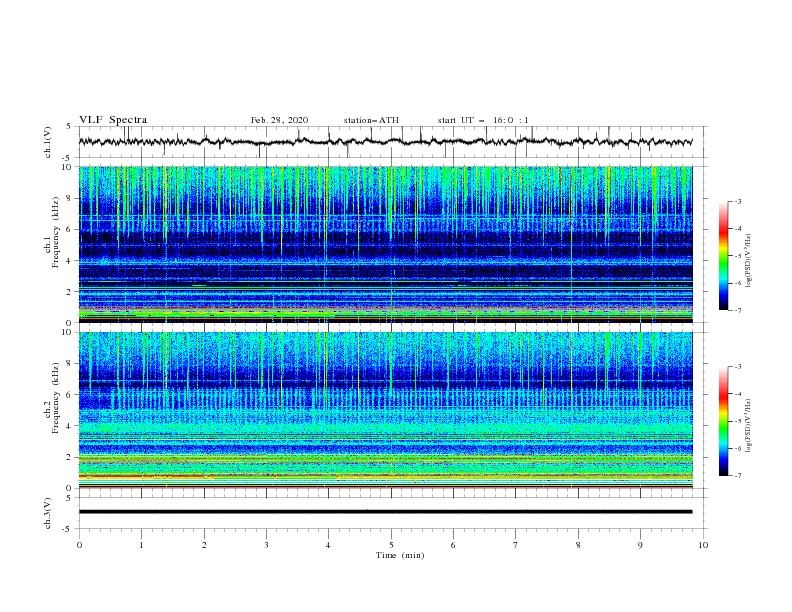792x612 pixels.
Task: Click the log(PSD) label beside ch.2 colorbar
Action: point(748,426)
